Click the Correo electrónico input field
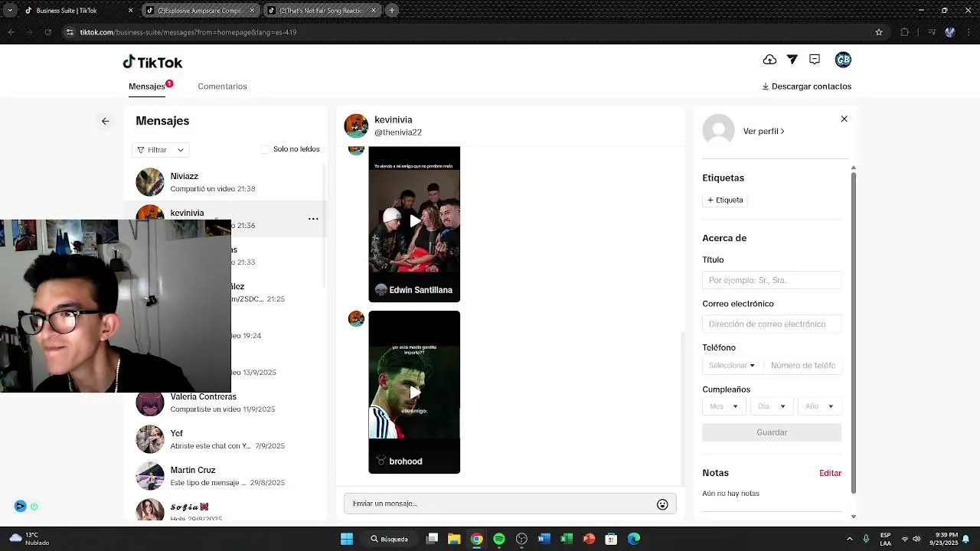Screen dimensions: 980x551 tap(772, 324)
